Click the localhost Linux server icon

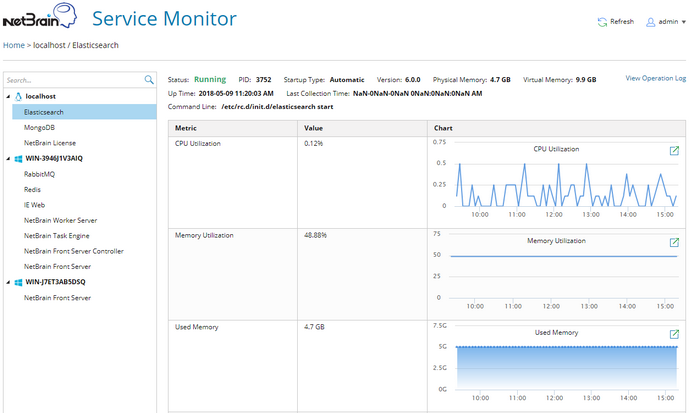(18, 96)
